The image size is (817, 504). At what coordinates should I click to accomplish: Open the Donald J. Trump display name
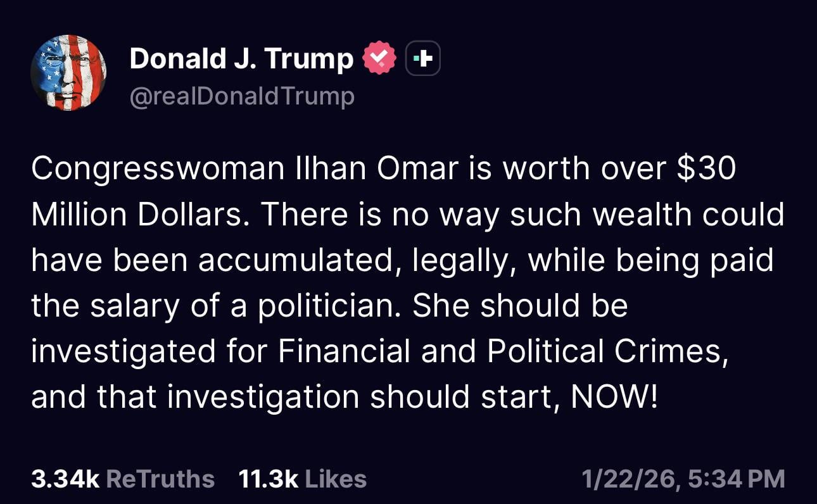click(241, 60)
